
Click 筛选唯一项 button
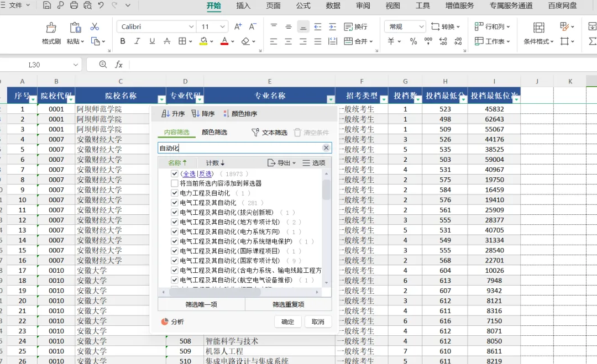click(x=201, y=304)
